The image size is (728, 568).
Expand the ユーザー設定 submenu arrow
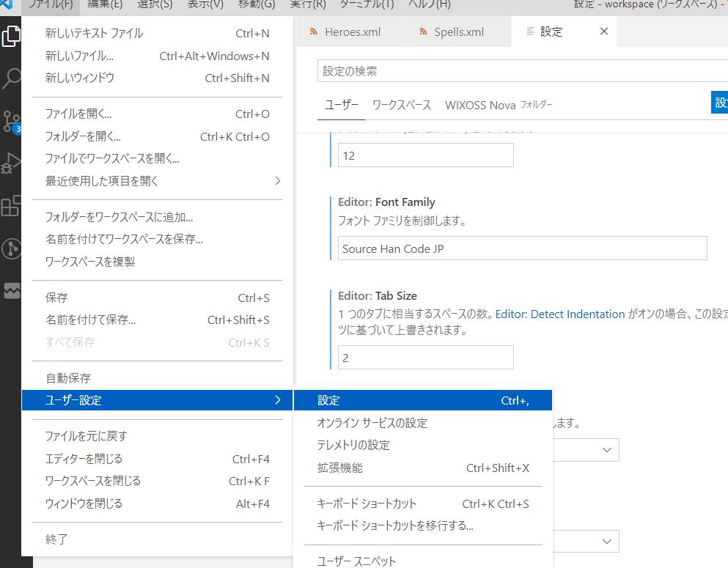coord(278,400)
